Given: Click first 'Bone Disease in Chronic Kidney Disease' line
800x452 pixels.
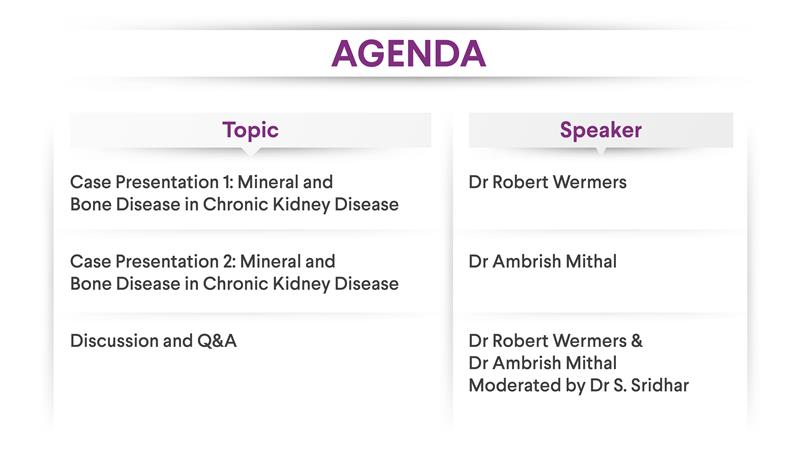Looking at the screenshot, I should (234, 205).
